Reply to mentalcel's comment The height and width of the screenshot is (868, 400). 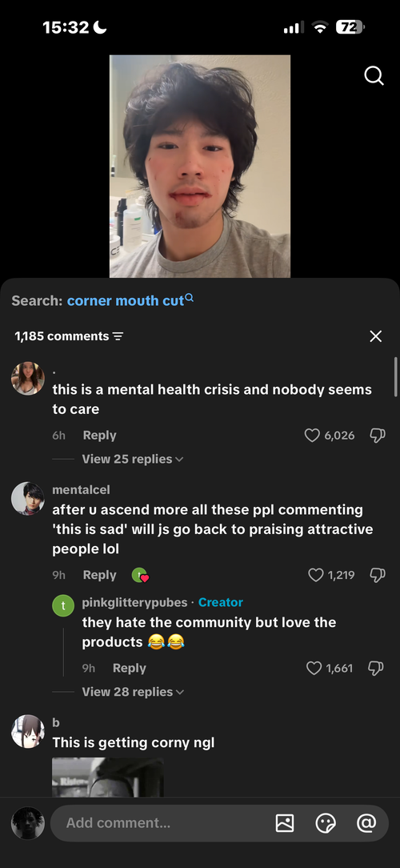pyautogui.click(x=99, y=575)
